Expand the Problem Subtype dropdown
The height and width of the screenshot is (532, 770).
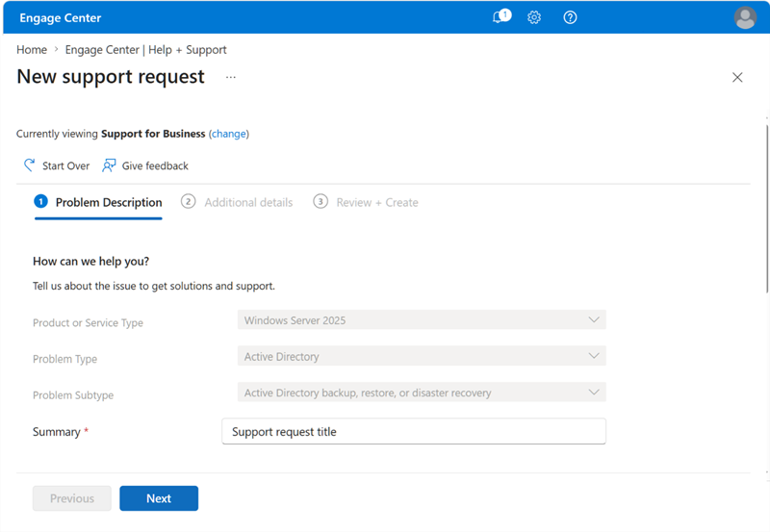pos(422,393)
